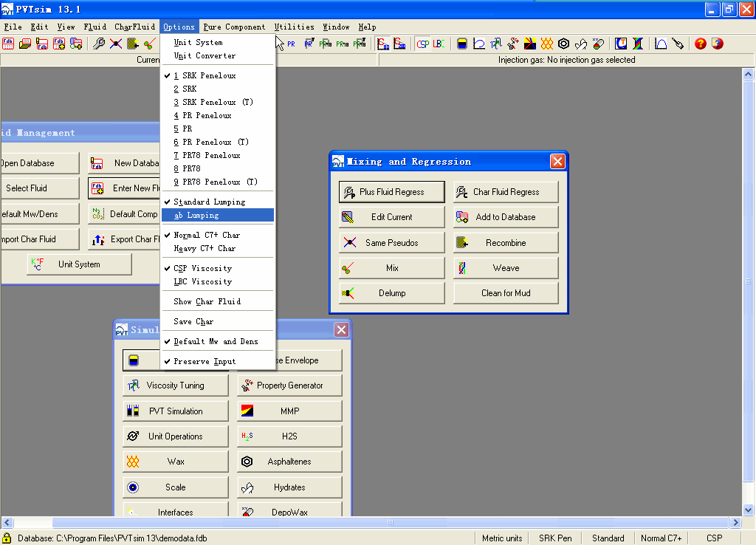Toggle Normal C7+ Char option
756x545 pixels.
coord(218,236)
